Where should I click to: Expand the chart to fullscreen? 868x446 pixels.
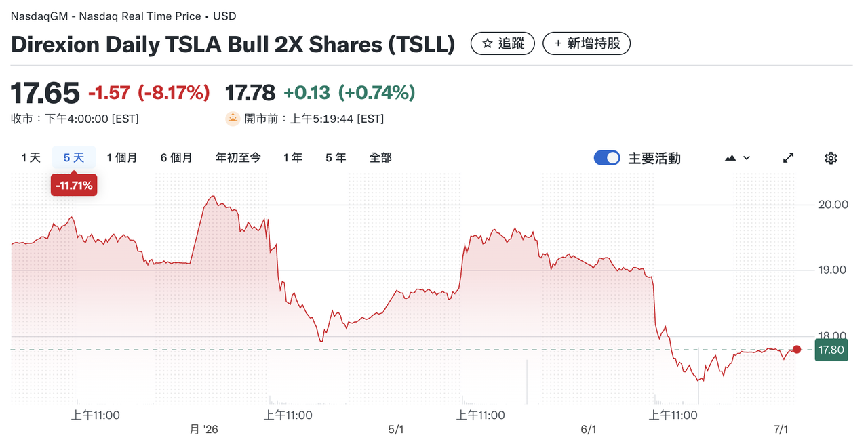click(788, 157)
